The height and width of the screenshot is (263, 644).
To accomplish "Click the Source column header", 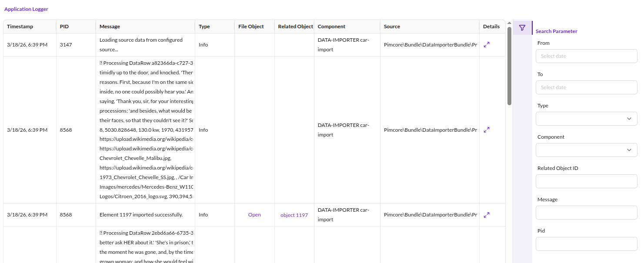I will [x=430, y=27].
